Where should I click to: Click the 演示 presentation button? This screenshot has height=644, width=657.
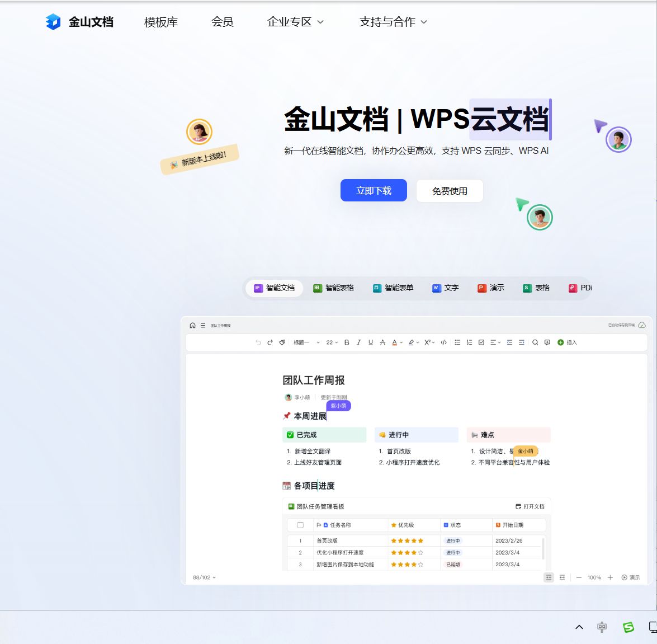(x=631, y=578)
